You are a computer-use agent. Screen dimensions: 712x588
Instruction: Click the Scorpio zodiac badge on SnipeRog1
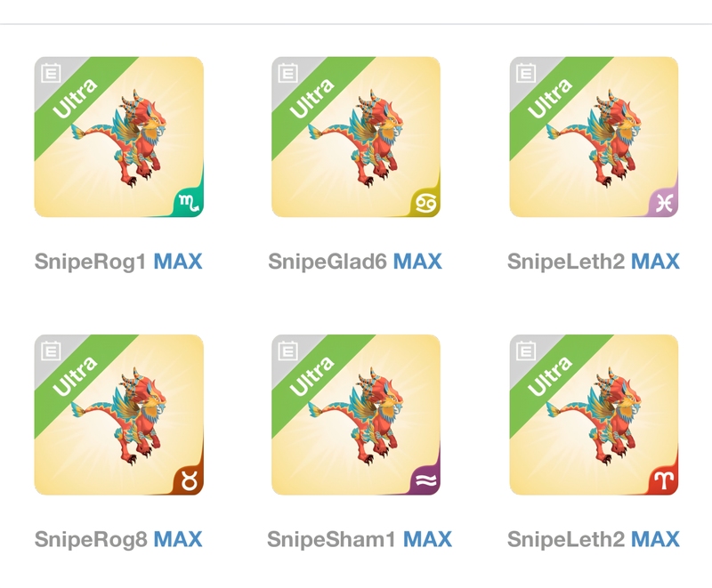coord(189,202)
